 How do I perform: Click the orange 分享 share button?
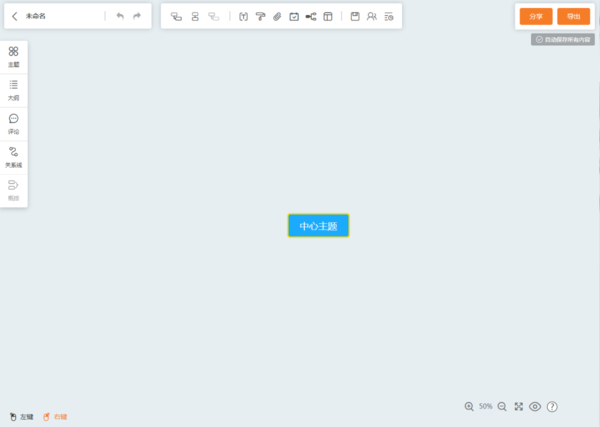pyautogui.click(x=536, y=16)
